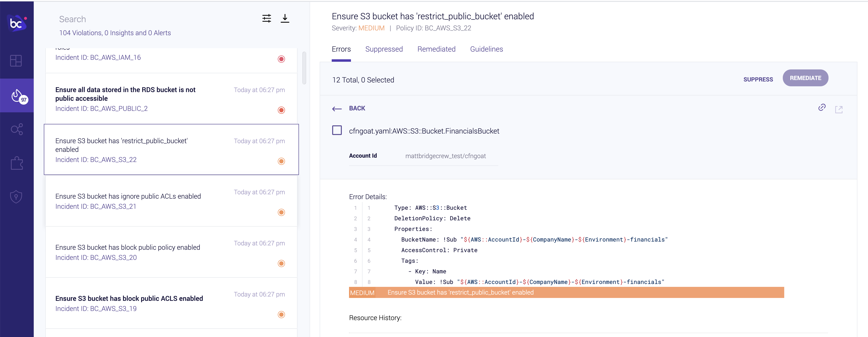
Task: Click severity dot for BC_AWS_IAM_16
Action: pyautogui.click(x=281, y=59)
